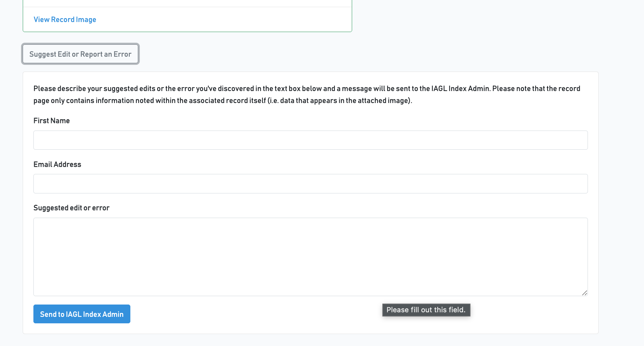Click into the Email Address input field
This screenshot has width=644, height=346.
310,184
